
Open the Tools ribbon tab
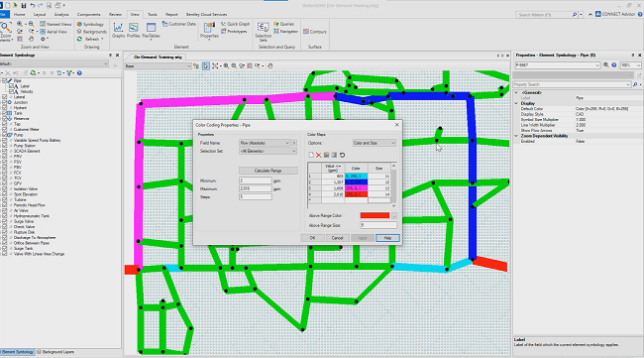[x=153, y=15]
